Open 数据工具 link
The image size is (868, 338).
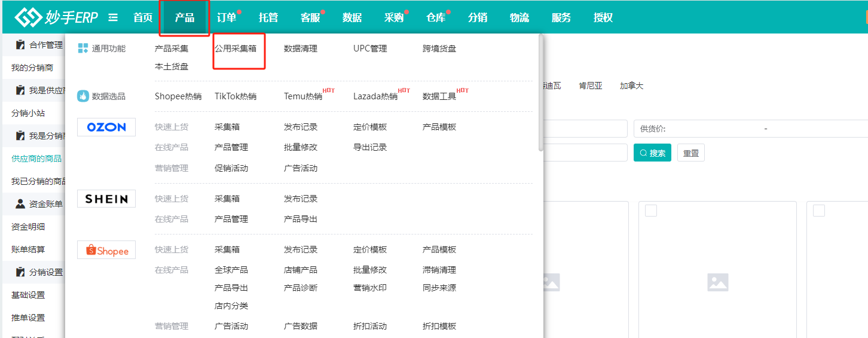pyautogui.click(x=439, y=96)
